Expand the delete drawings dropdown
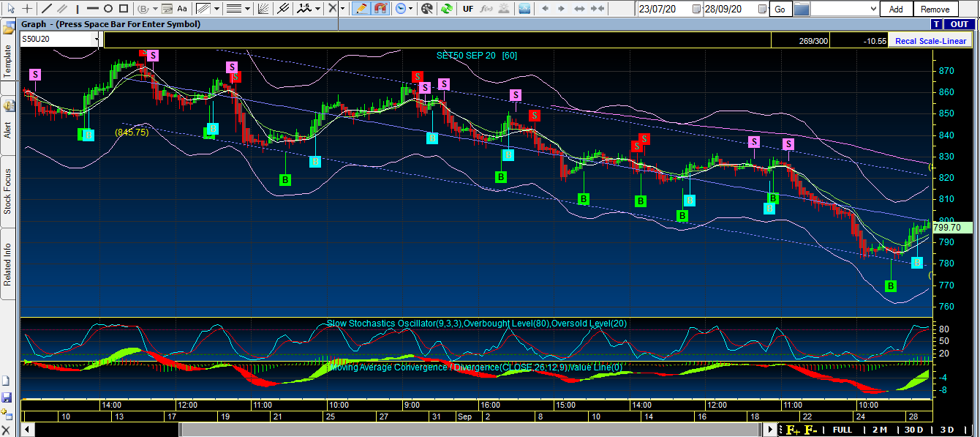The height and width of the screenshot is (437, 980). (342, 9)
